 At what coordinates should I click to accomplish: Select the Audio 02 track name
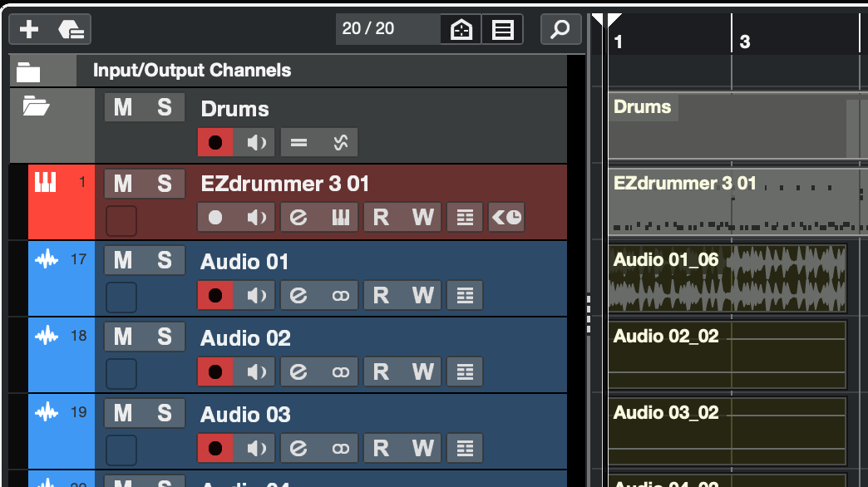245,338
